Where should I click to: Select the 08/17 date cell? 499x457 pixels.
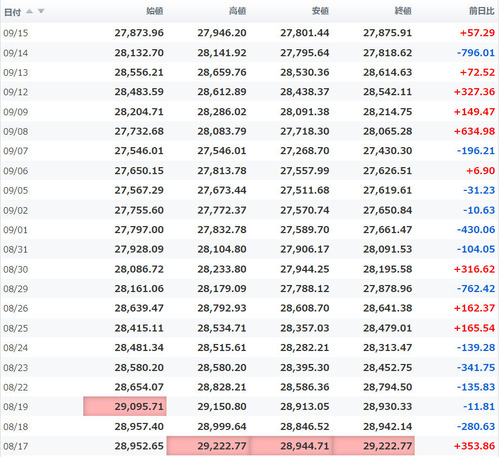16,446
